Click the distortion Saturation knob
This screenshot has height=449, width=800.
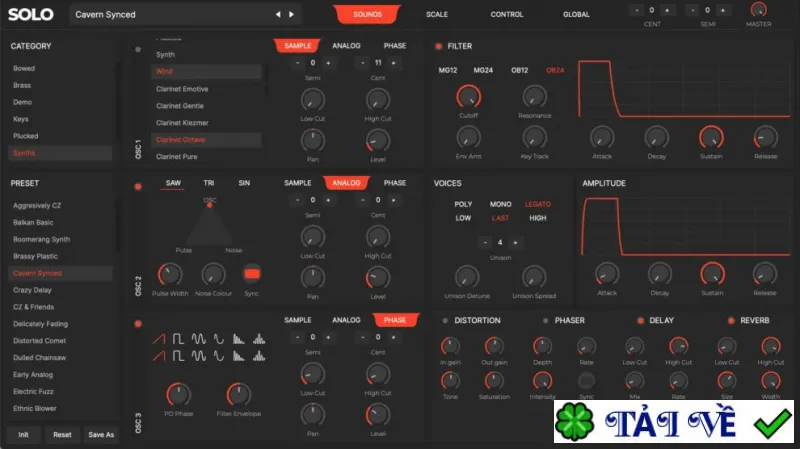click(494, 381)
